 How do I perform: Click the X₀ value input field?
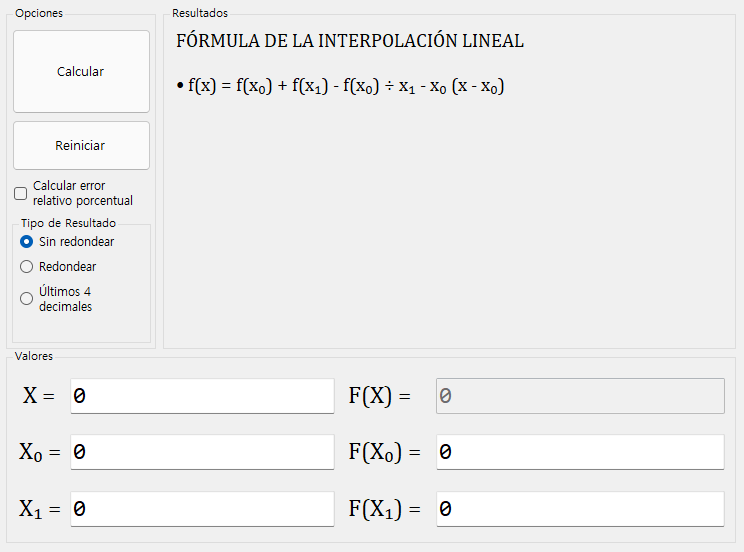pos(202,452)
